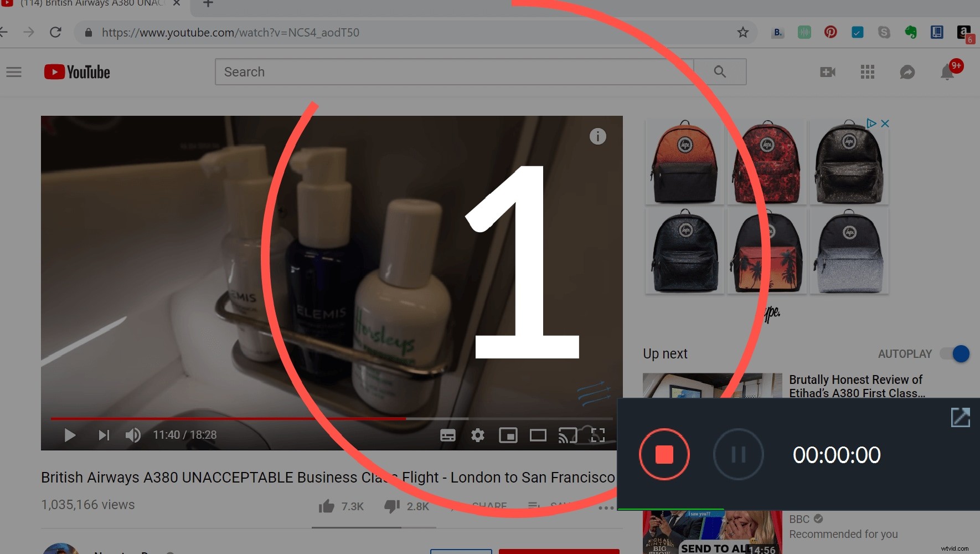The width and height of the screenshot is (980, 554).
Task: Activate the miniplayer icon
Action: 508,435
